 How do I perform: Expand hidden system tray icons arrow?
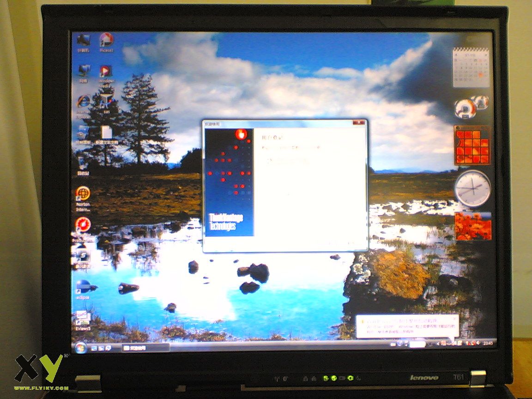[x=438, y=344]
